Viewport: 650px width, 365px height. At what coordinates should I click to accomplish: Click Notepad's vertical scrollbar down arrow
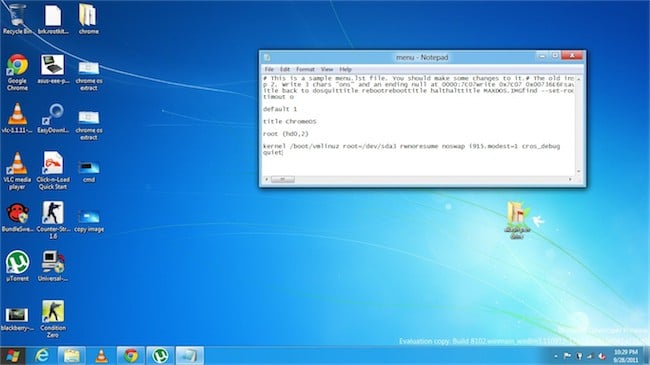(x=579, y=171)
